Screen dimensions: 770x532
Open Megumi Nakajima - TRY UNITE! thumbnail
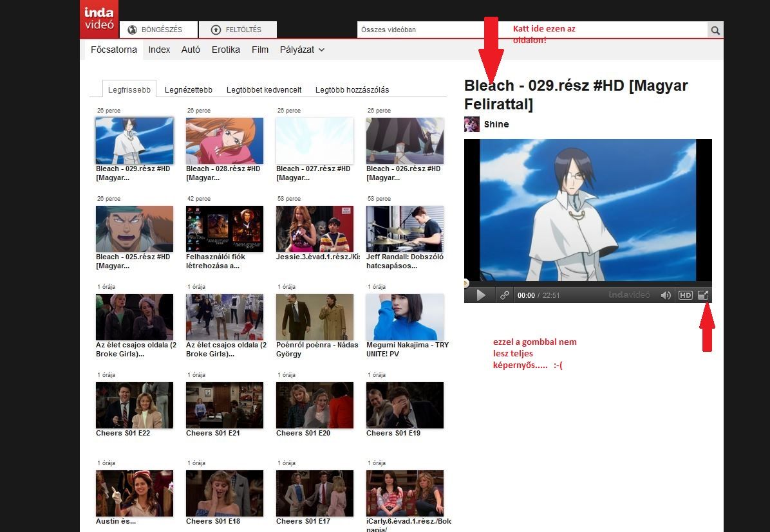point(405,317)
